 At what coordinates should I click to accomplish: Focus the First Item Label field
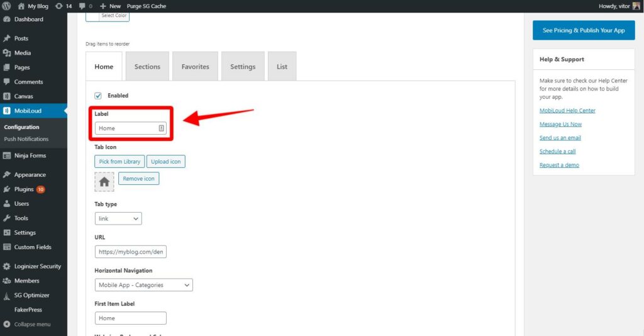click(131, 318)
